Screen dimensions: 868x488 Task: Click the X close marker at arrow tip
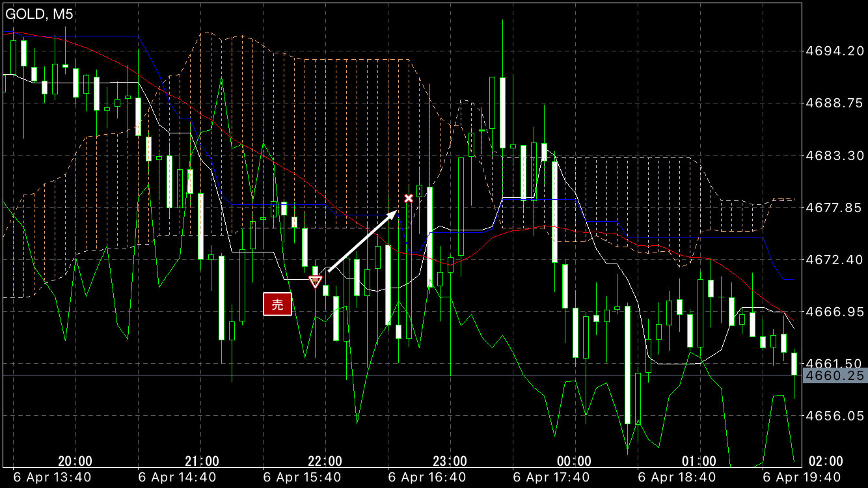409,198
